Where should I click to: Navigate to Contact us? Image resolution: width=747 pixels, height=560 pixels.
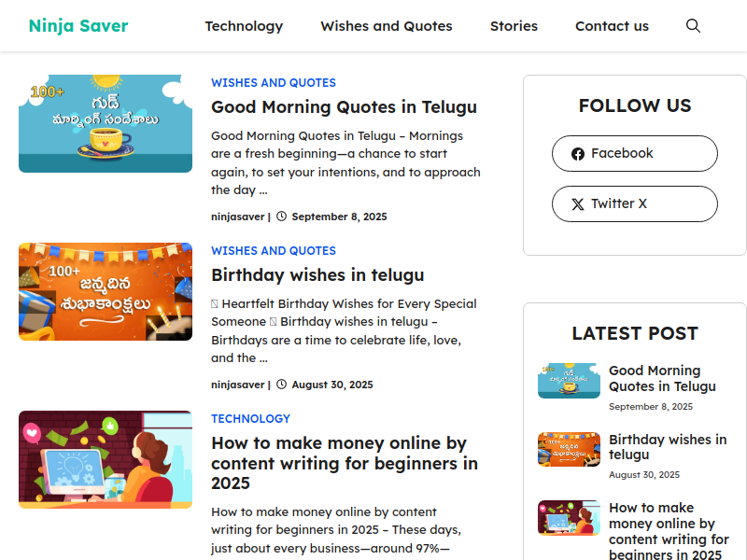click(612, 26)
